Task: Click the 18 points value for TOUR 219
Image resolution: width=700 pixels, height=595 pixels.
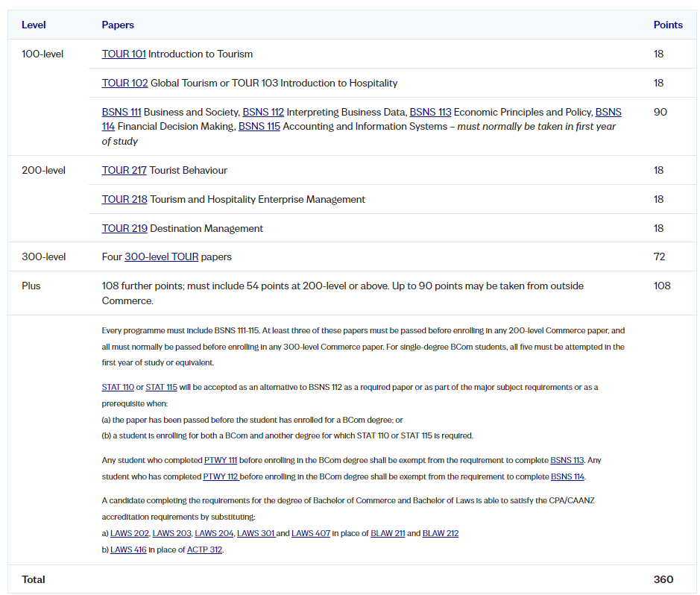Action: click(x=658, y=228)
